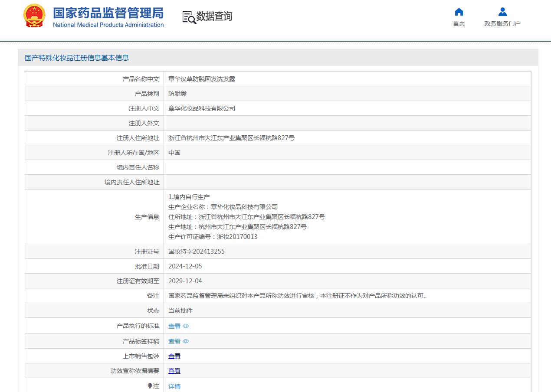
Task: Open the 详情 link in 注 row
Action: click(174, 386)
